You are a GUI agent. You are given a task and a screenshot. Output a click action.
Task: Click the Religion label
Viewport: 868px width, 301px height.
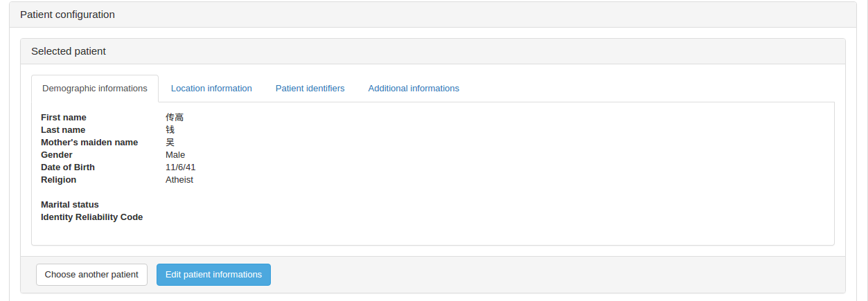pyautogui.click(x=59, y=180)
